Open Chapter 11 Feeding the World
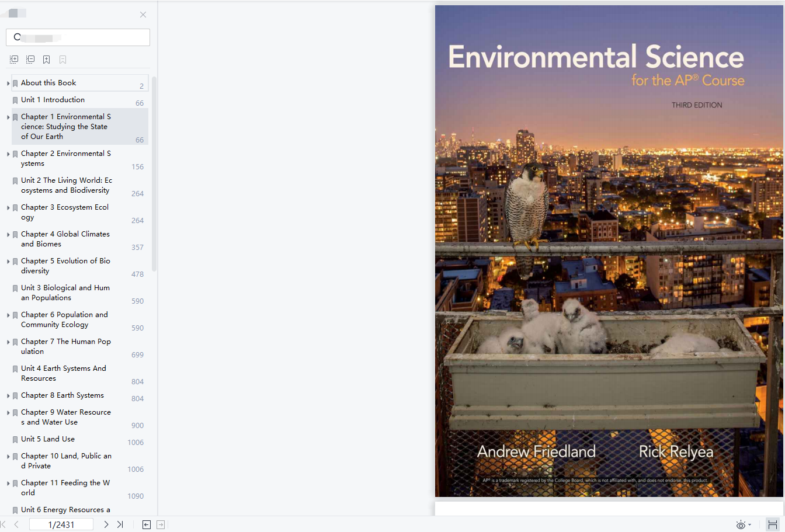This screenshot has width=785, height=532. coord(65,488)
